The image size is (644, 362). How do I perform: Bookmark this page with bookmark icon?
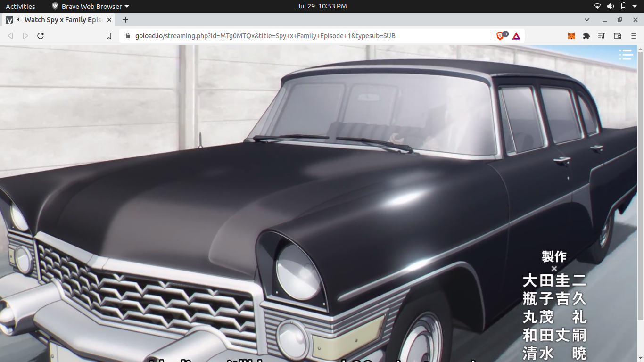tap(109, 36)
